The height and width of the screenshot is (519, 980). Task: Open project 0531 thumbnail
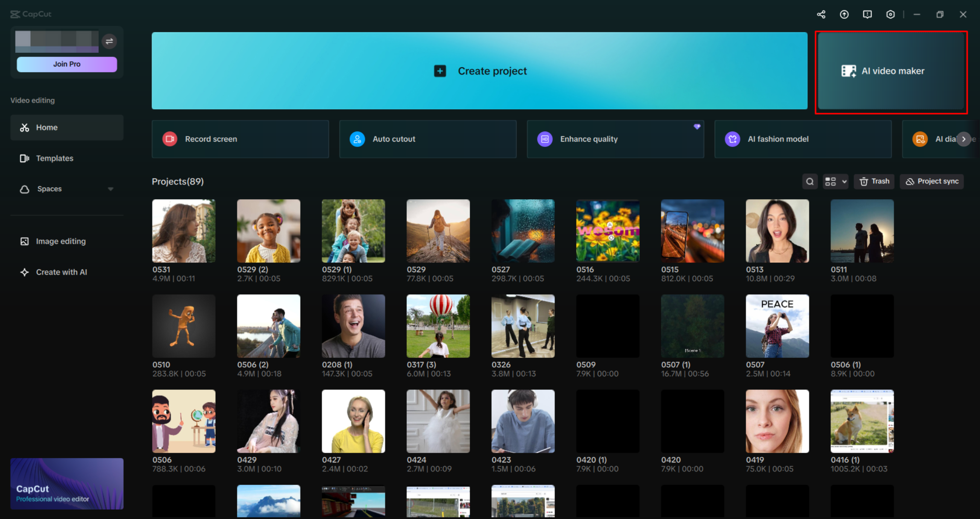184,231
